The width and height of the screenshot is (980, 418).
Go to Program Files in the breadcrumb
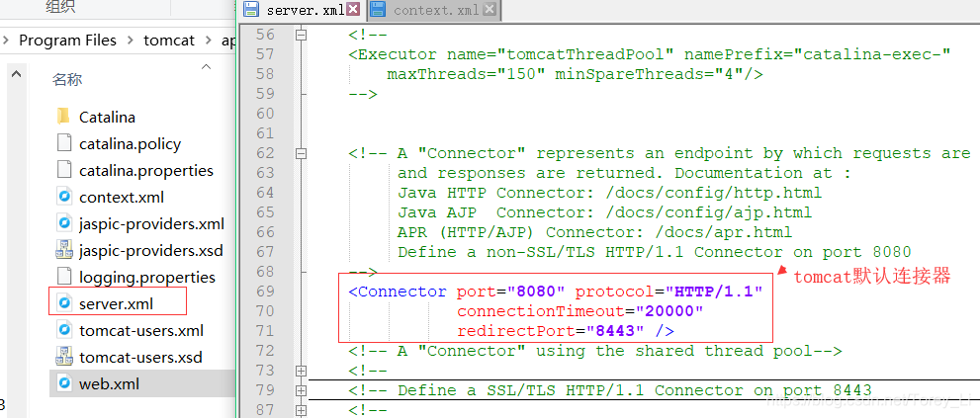tap(67, 41)
